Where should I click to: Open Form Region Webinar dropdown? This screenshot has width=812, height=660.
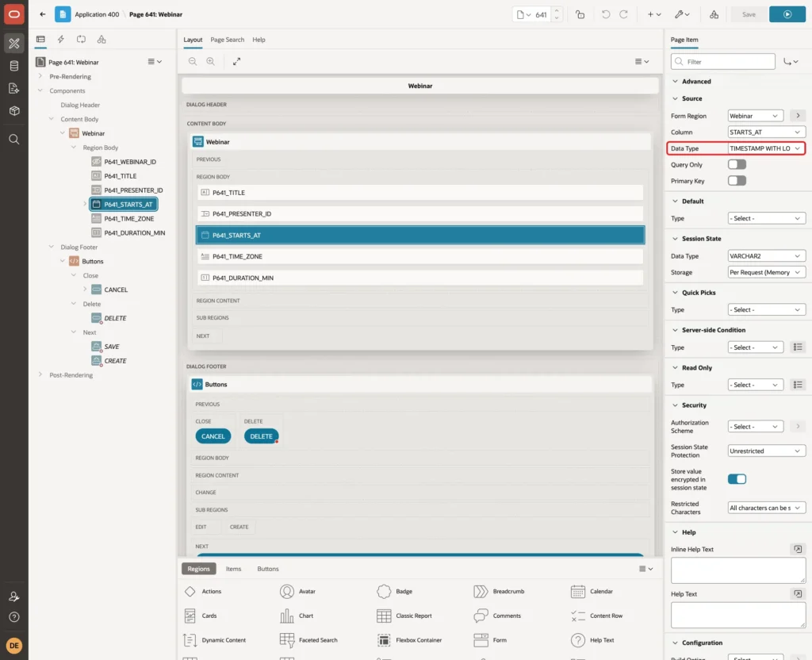755,116
